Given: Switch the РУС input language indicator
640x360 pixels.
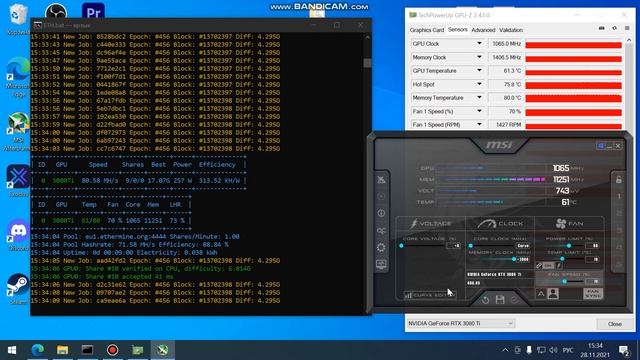Looking at the screenshot, I should tap(568, 350).
